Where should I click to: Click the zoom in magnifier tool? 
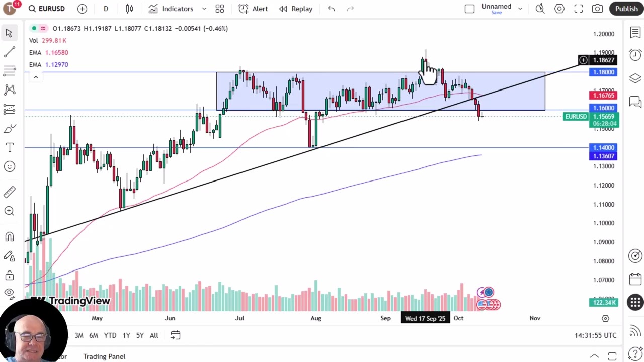click(9, 211)
